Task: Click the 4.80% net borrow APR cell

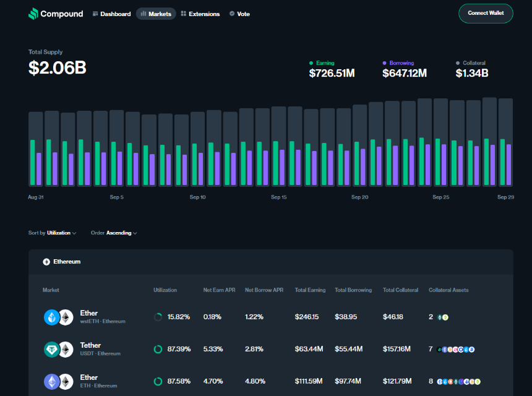Action: tap(255, 381)
